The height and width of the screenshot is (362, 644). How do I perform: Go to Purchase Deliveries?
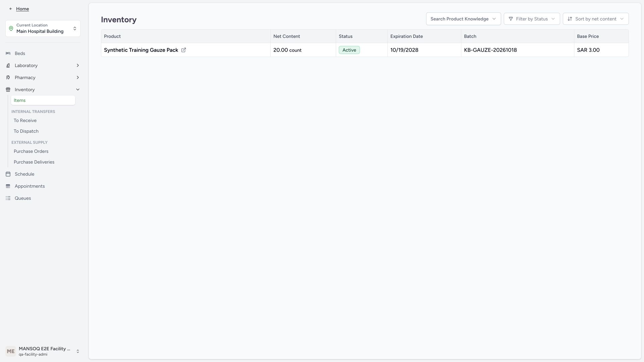point(34,162)
